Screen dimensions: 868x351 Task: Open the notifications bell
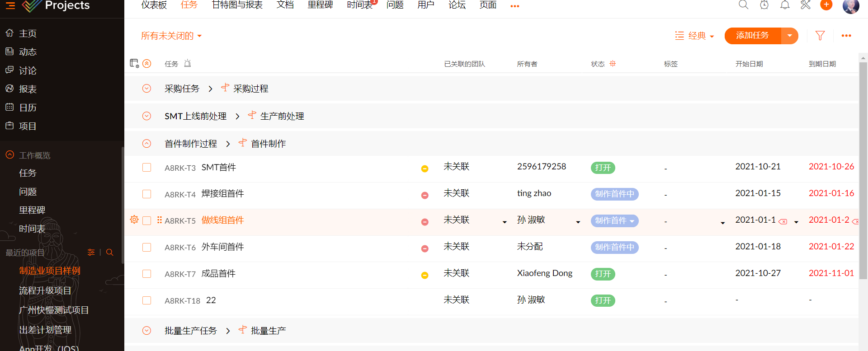[785, 5]
